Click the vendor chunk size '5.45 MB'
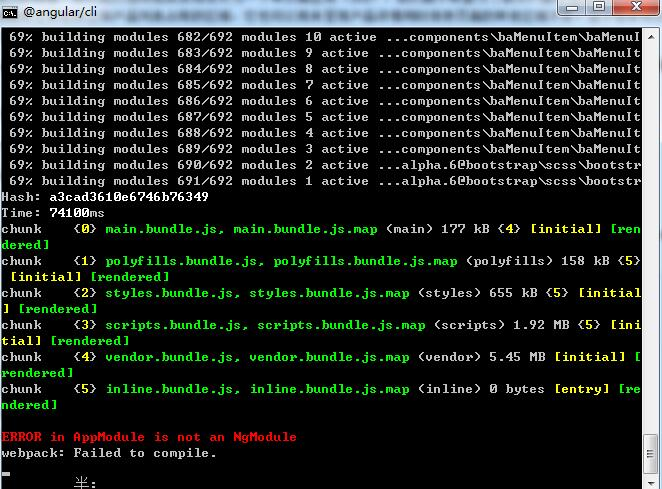Image resolution: width=662 pixels, height=489 pixels. [517, 357]
